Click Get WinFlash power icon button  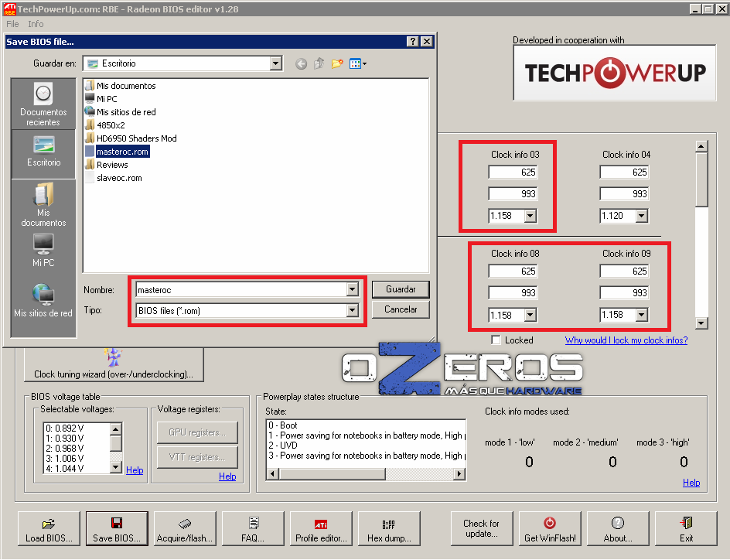(x=550, y=528)
